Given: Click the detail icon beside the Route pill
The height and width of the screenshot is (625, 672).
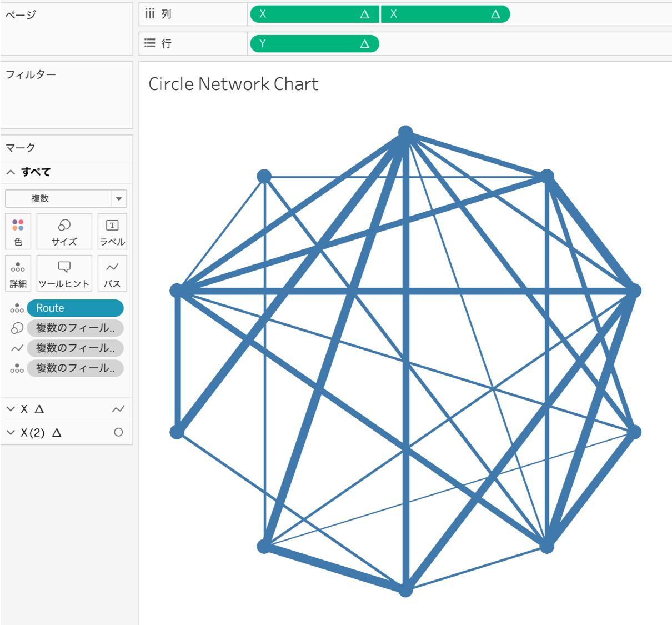Looking at the screenshot, I should 17,308.
